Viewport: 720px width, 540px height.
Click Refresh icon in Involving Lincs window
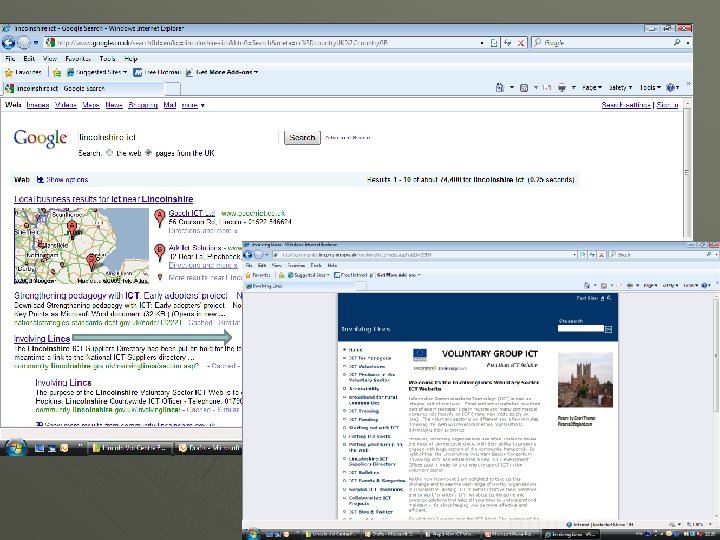click(592, 254)
